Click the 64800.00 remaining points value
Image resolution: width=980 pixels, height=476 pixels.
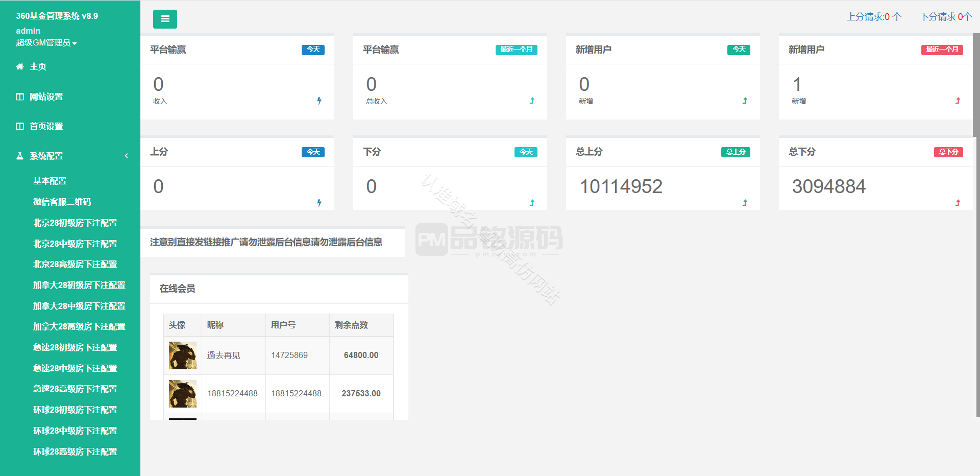tap(361, 355)
